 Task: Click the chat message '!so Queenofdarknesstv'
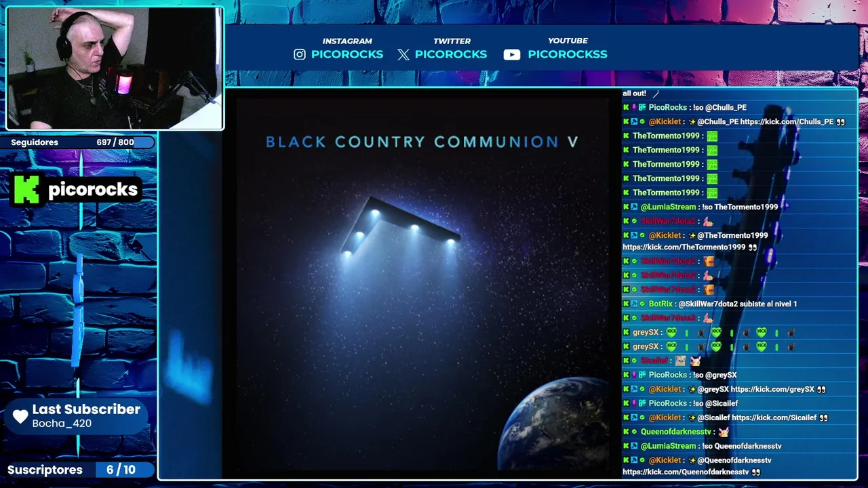743,446
